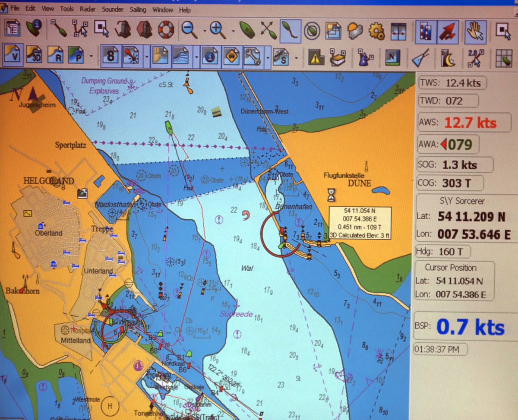The height and width of the screenshot is (420, 518).
Task: Open the Tools menu
Action: coord(67,9)
